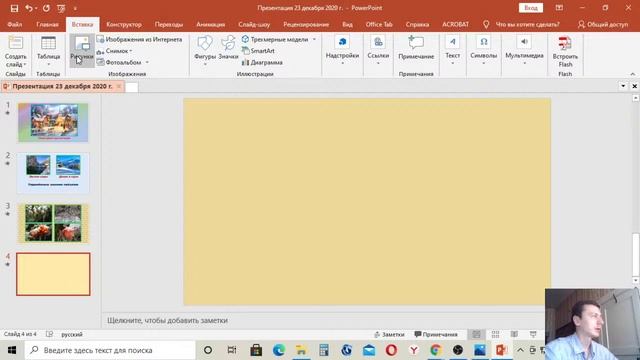Open Microsoft Edge from the taskbar
This screenshot has height=360, width=640.
pos(279,350)
